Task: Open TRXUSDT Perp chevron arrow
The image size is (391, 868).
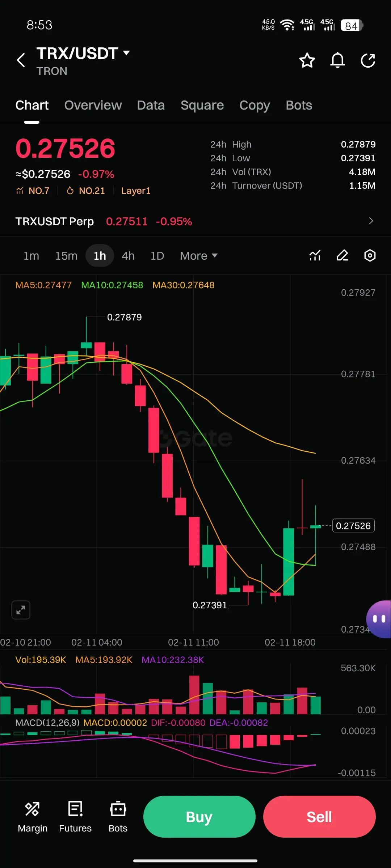Action: tap(371, 221)
